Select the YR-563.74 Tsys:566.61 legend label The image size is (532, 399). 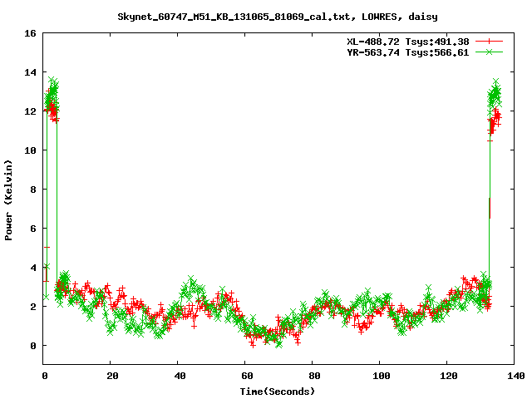point(408,52)
